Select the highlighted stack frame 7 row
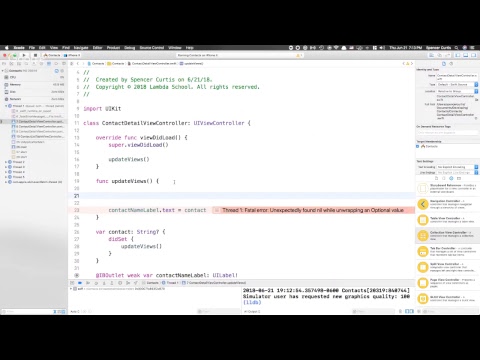The height and width of the screenshot is (360, 480). point(34,121)
